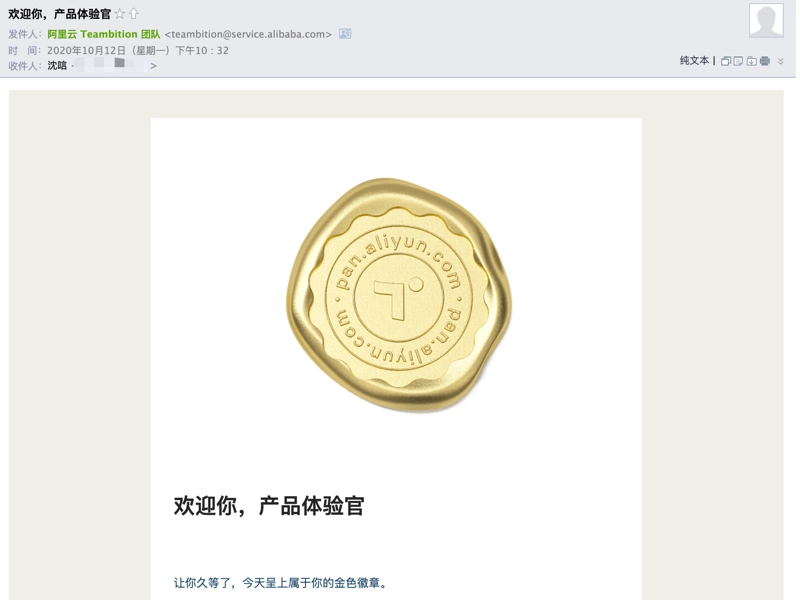The image size is (800, 600).
Task: Click the up-arrow pin icon beside the subject
Action: pos(134,14)
